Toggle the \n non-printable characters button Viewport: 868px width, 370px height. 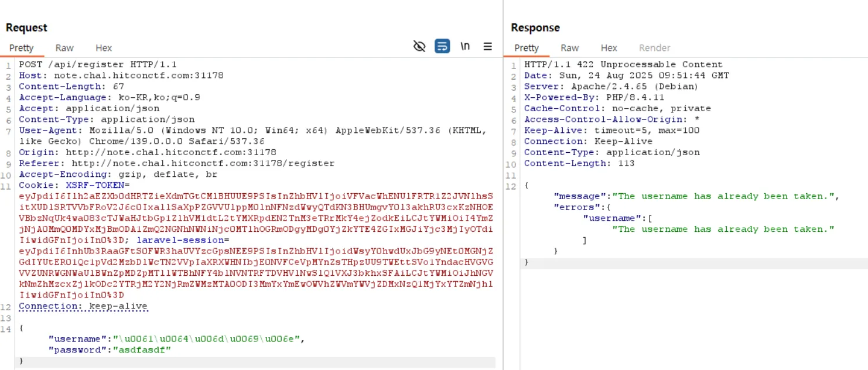pyautogui.click(x=465, y=46)
